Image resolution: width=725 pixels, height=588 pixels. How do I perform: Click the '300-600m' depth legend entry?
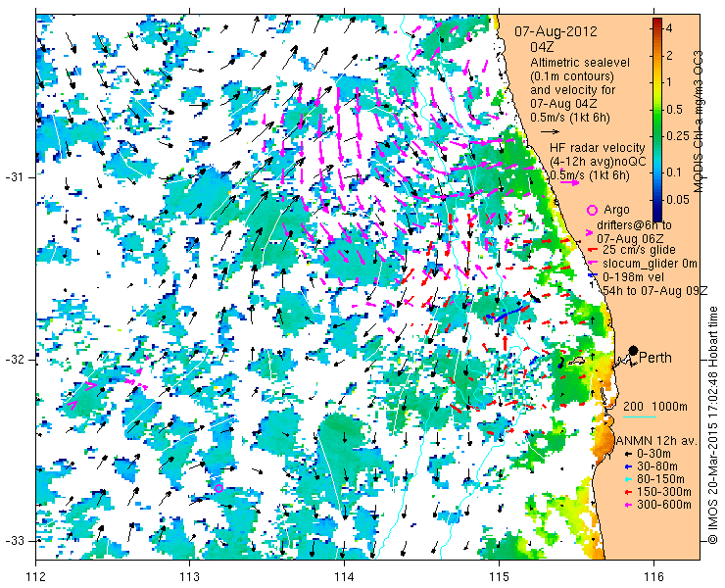pos(663,505)
